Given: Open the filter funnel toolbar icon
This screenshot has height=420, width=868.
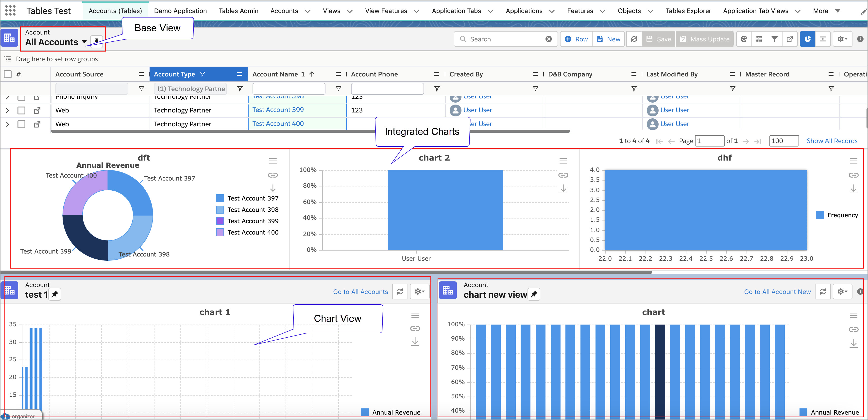Looking at the screenshot, I should (774, 39).
